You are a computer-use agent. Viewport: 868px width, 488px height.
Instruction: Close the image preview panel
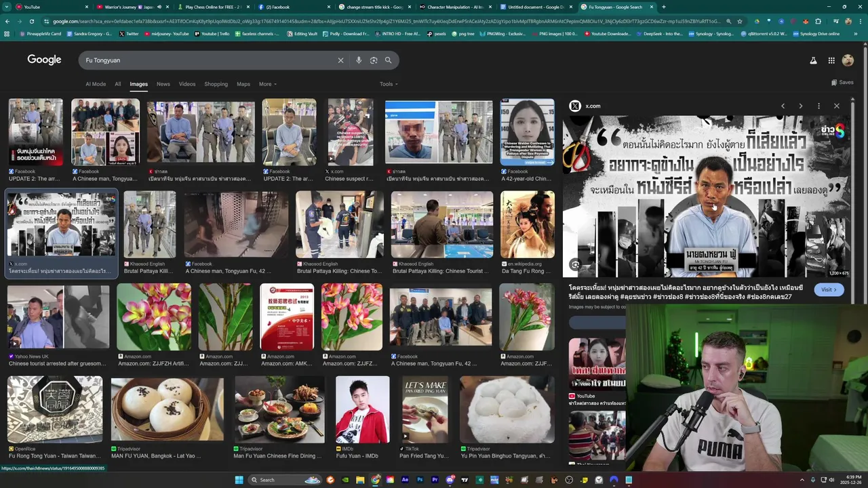tap(836, 106)
